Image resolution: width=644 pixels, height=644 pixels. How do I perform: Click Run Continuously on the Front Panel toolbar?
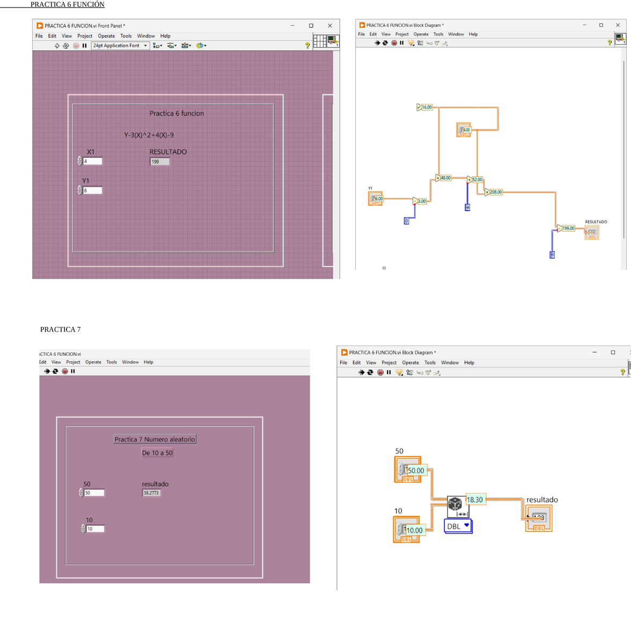[x=65, y=46]
